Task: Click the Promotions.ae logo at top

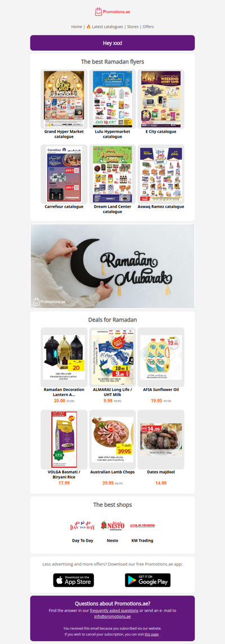Action: pos(112,12)
